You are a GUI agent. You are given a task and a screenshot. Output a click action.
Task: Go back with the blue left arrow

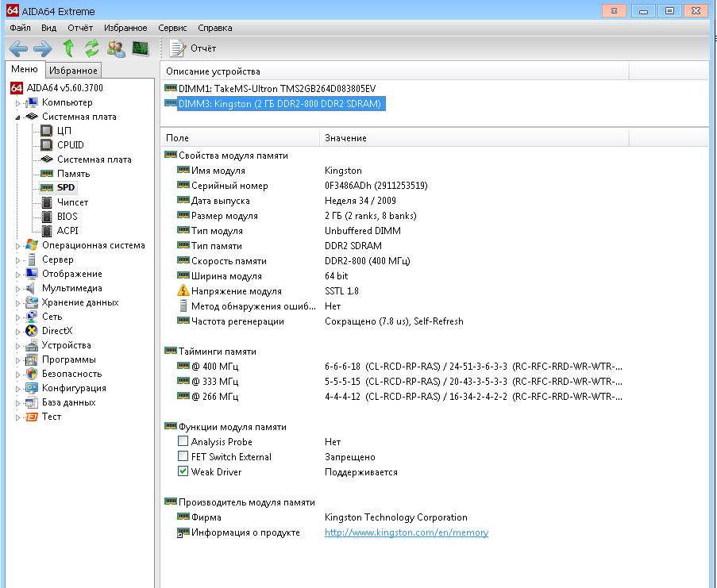19,48
